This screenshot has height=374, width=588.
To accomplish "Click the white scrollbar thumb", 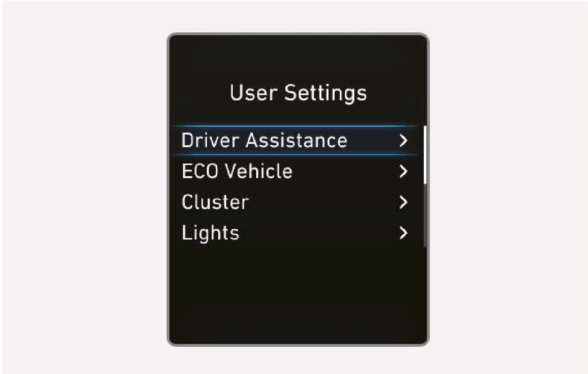I will pyautogui.click(x=425, y=154).
